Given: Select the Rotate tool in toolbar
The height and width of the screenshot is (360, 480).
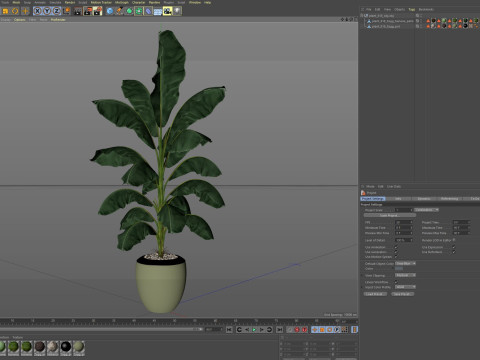Looking at the screenshot, I should [x=15, y=11].
